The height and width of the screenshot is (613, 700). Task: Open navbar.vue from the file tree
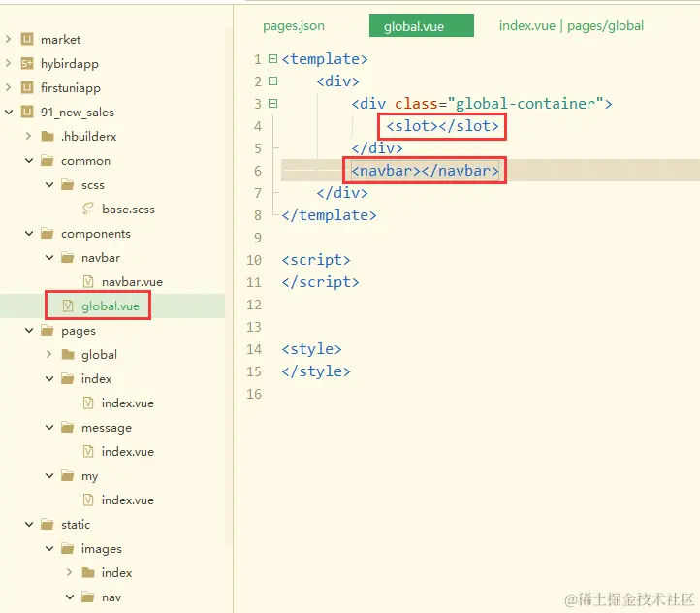point(132,281)
